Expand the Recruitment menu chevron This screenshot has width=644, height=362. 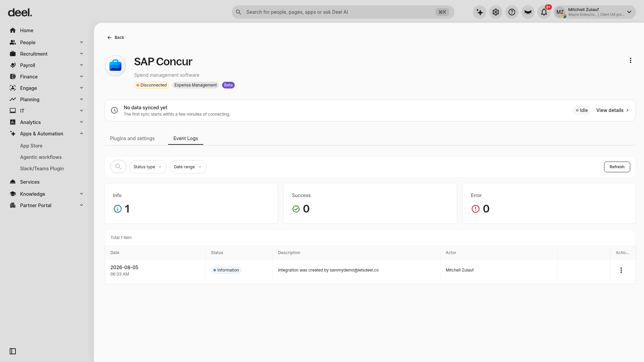coord(82,54)
